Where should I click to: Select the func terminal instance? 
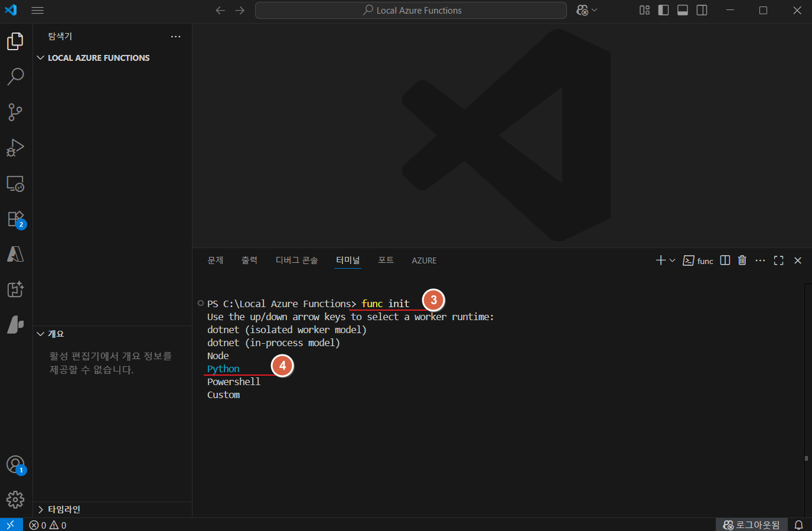[698, 261]
